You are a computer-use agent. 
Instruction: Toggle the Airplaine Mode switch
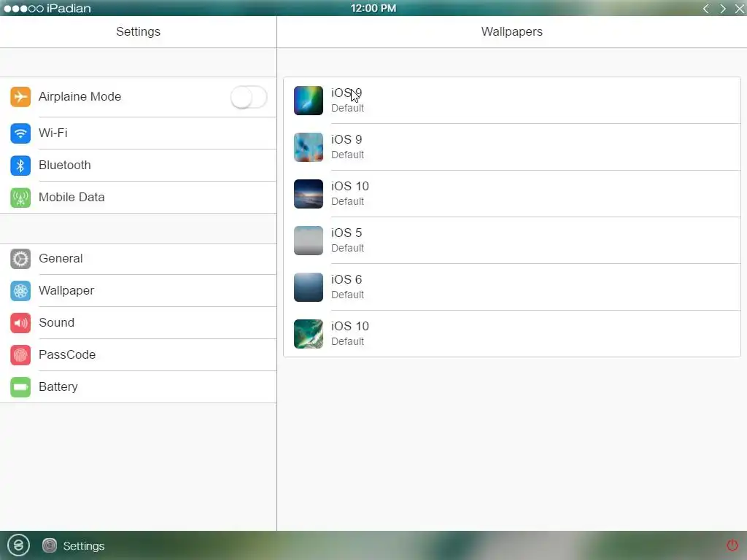coord(248,97)
